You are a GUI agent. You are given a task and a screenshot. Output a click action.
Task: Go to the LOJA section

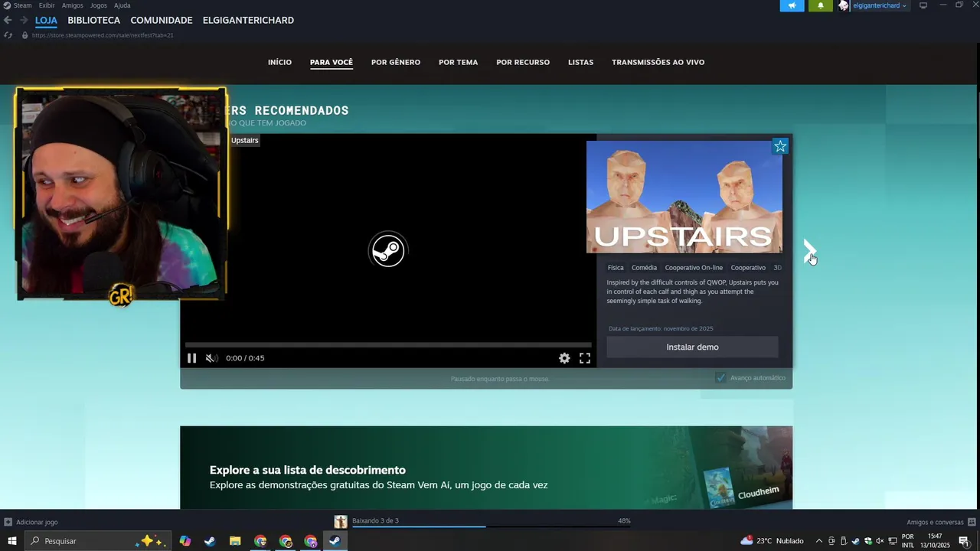[46, 21]
